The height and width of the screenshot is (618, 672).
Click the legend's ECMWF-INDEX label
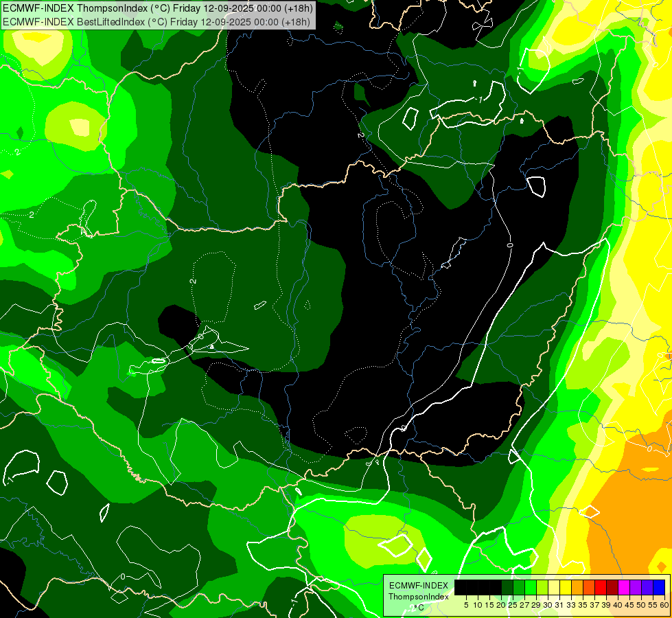pyautogui.click(x=419, y=586)
